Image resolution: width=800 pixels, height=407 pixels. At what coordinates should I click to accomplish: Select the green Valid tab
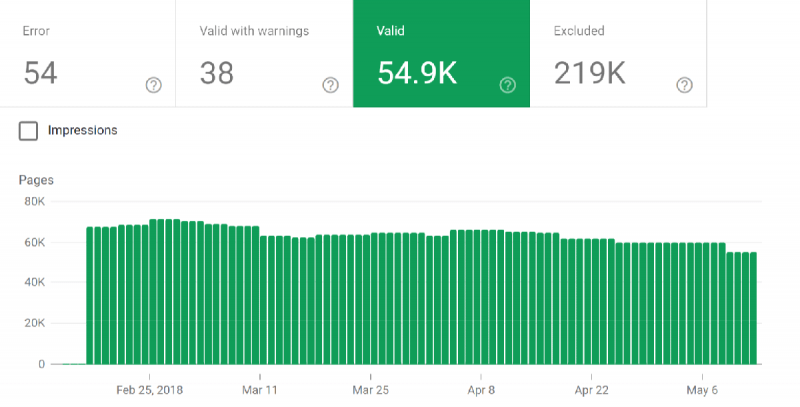[441, 54]
